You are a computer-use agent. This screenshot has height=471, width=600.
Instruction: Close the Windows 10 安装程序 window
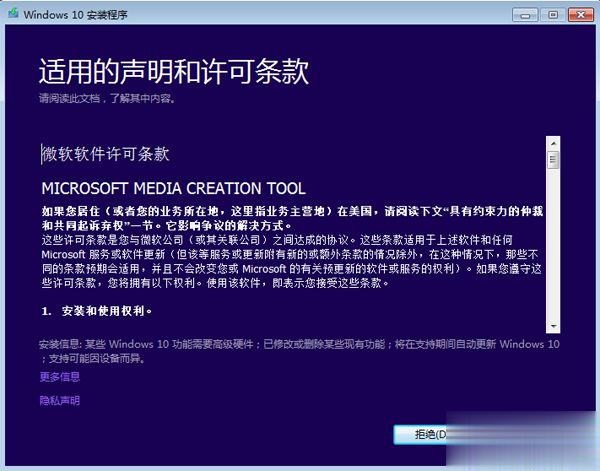(581, 15)
